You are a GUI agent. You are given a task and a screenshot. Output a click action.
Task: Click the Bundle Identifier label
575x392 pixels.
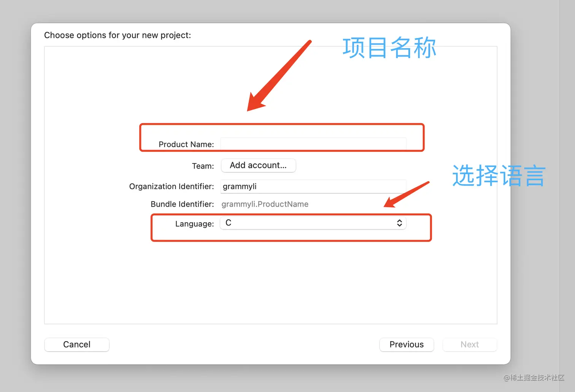182,204
